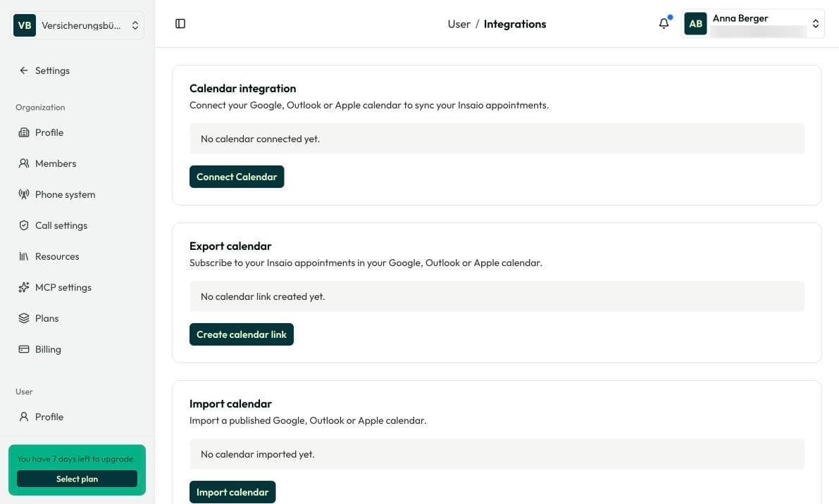Click "You have 7 days left to upgrade."
The height and width of the screenshot is (504, 839).
(x=76, y=459)
